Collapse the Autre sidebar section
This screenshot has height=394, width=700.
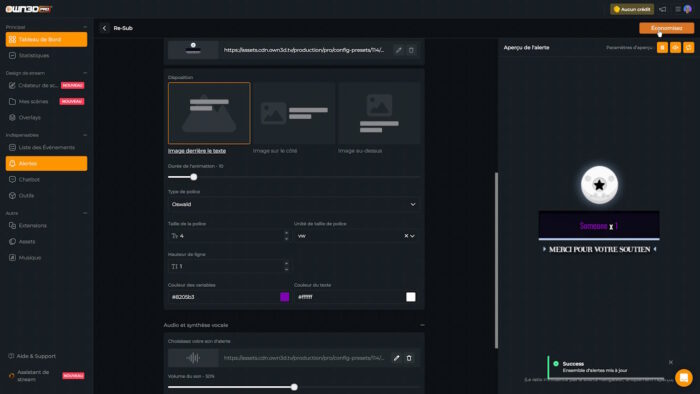pyautogui.click(x=85, y=213)
